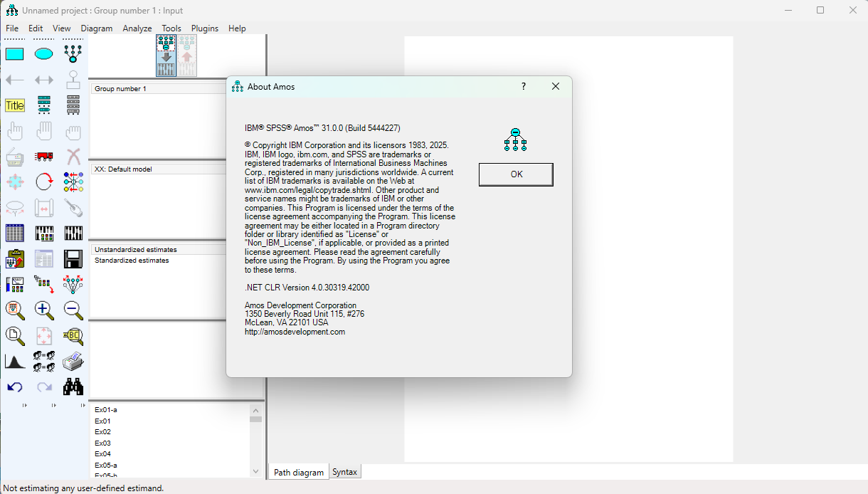
Task: Open the Plugins menu
Action: click(205, 28)
